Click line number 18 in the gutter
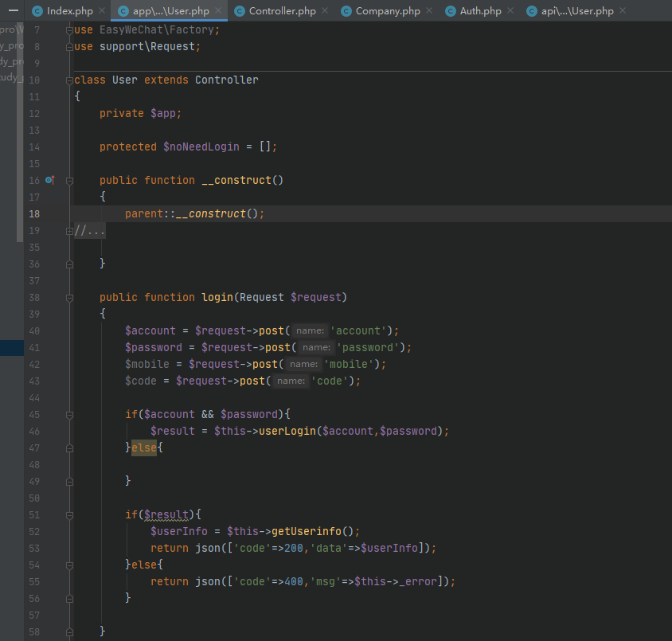672x641 pixels. coord(34,214)
